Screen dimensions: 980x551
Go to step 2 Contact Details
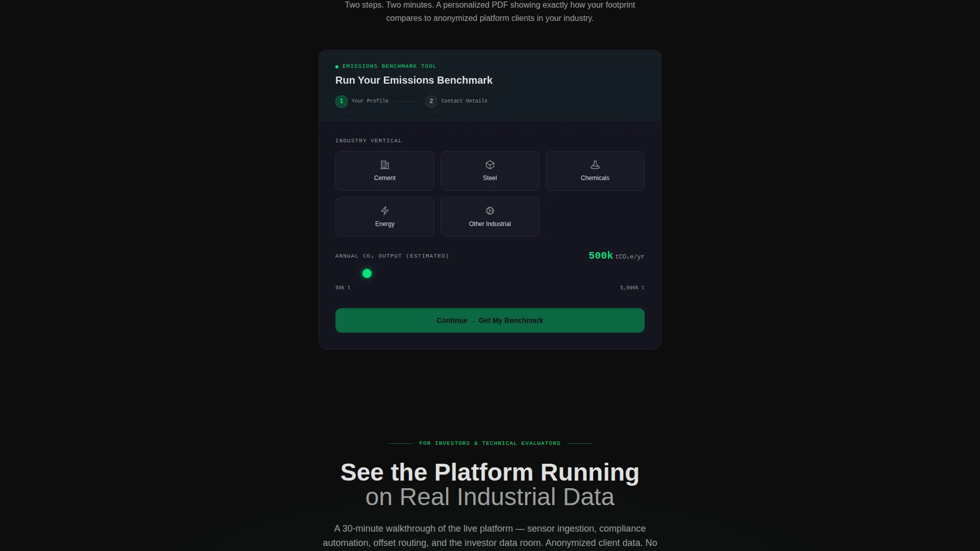456,101
